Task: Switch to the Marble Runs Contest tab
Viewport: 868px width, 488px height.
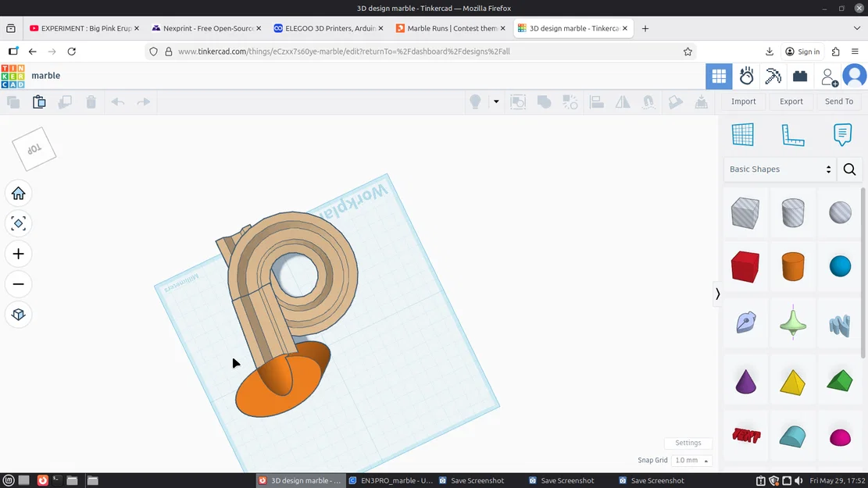Action: tap(451, 28)
